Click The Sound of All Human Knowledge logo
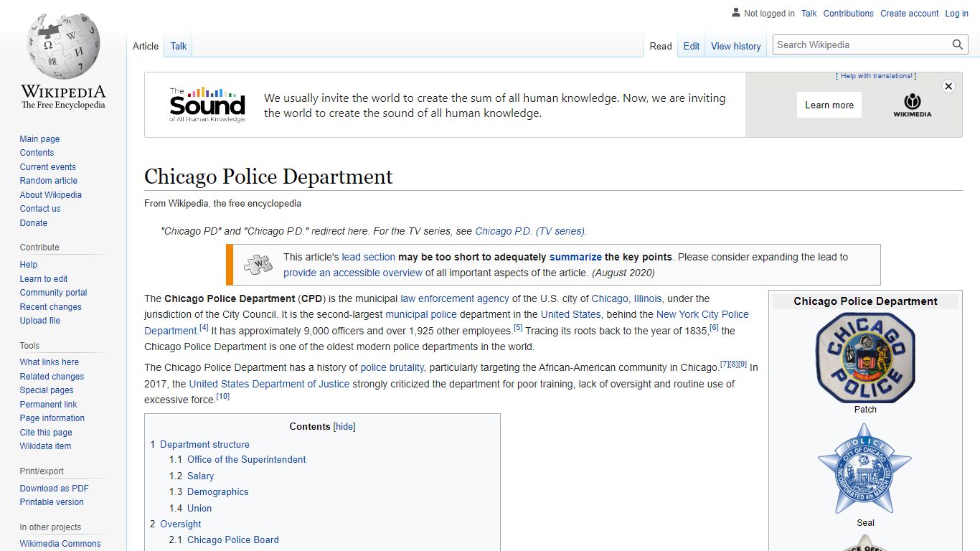980x551 pixels. point(207,105)
